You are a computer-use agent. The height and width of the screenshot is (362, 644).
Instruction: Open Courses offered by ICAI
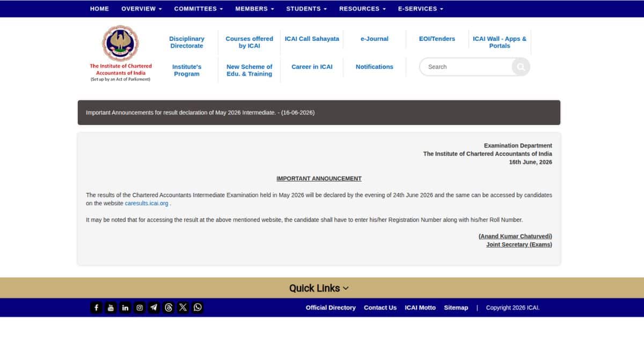click(x=249, y=42)
